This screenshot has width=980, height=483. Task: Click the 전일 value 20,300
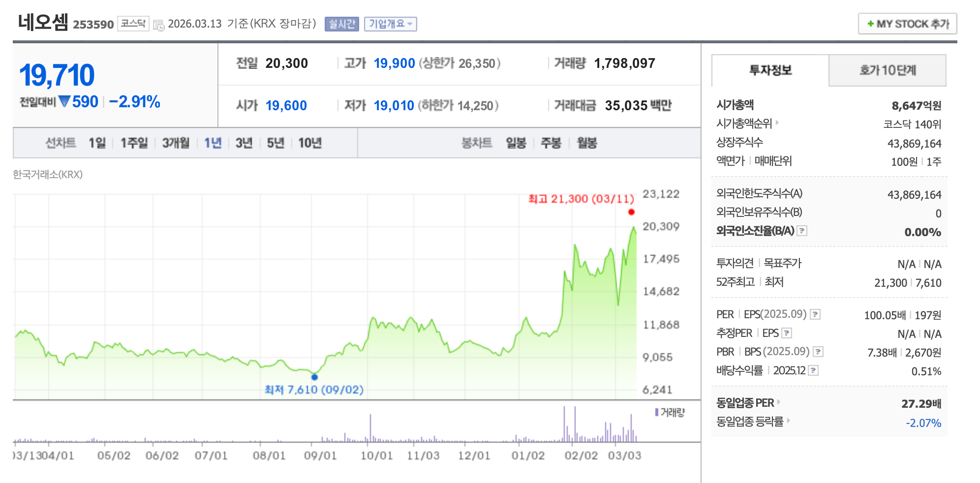click(x=287, y=63)
